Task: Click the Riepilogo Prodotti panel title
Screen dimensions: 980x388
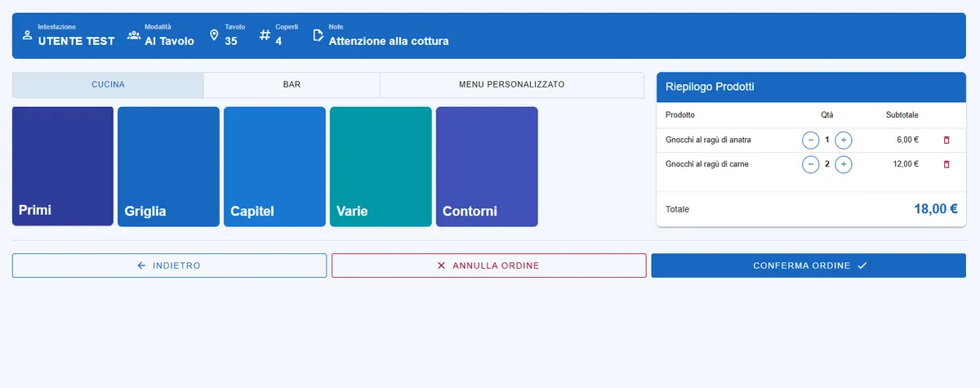Action: (x=710, y=87)
